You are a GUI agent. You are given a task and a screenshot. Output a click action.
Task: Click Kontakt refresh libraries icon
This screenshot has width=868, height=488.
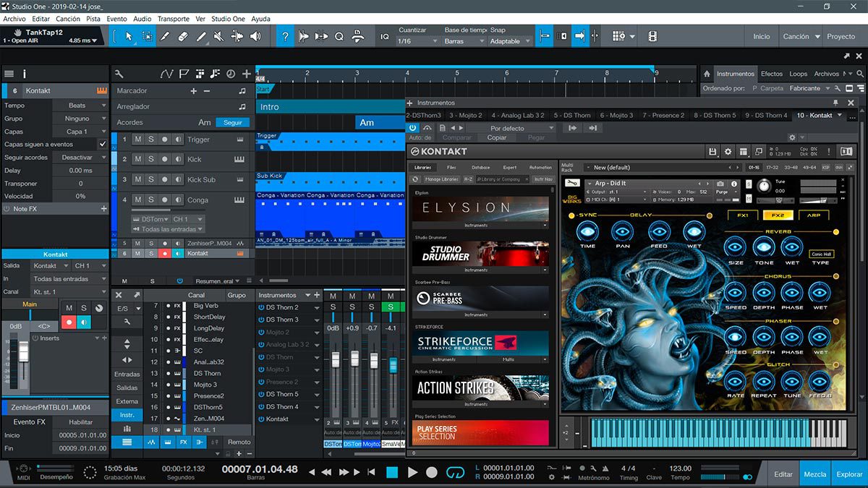(x=415, y=179)
